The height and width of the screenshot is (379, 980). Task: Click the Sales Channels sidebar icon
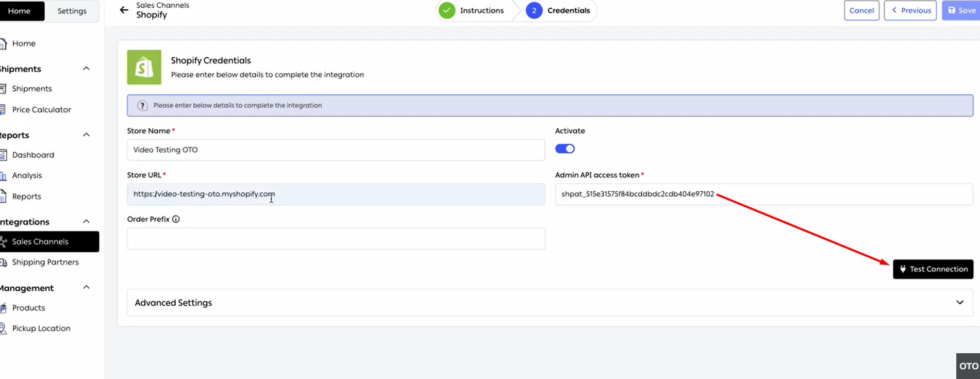pos(4,242)
